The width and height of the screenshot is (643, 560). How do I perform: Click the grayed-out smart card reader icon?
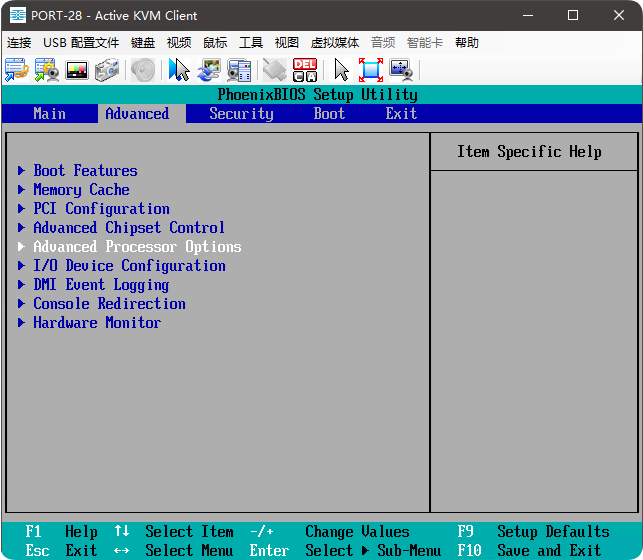tap(274, 70)
